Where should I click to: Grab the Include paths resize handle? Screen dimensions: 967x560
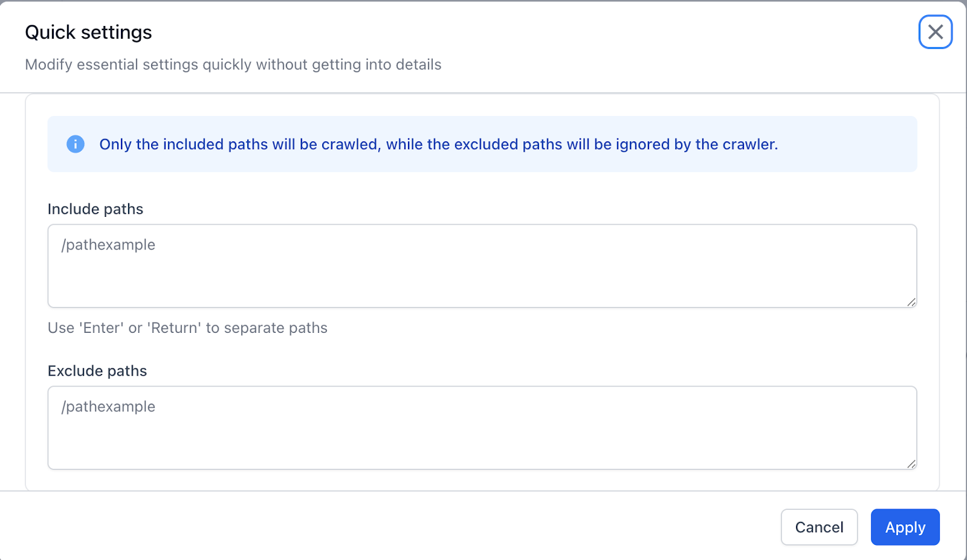pos(911,302)
